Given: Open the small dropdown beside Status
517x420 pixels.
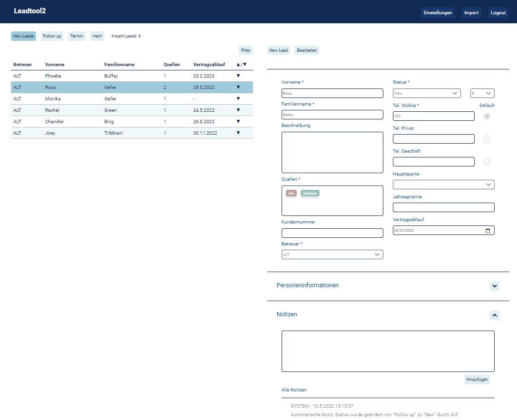Looking at the screenshot, I should tap(482, 93).
